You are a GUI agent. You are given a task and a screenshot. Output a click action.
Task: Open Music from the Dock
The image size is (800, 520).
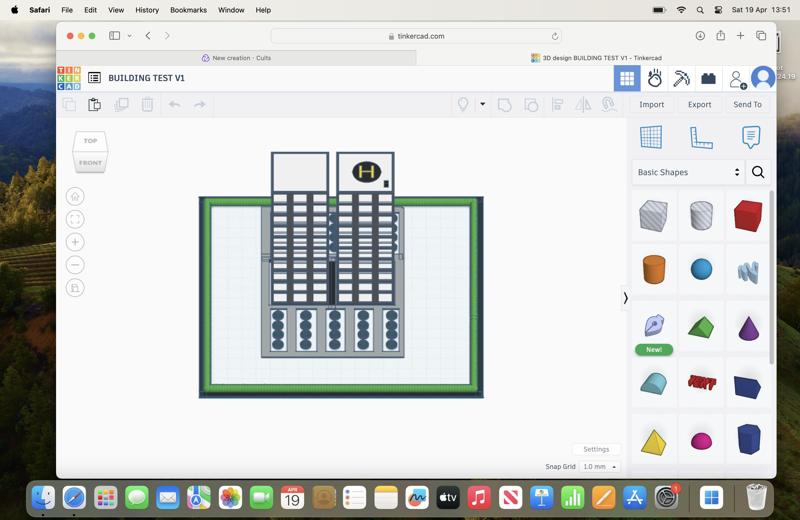[479, 498]
